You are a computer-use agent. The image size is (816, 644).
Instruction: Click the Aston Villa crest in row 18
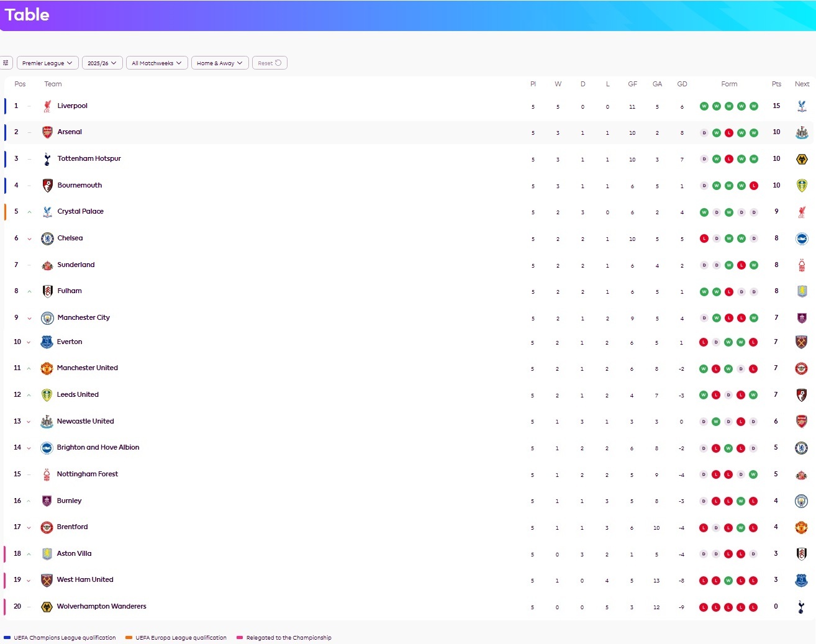pyautogui.click(x=47, y=554)
